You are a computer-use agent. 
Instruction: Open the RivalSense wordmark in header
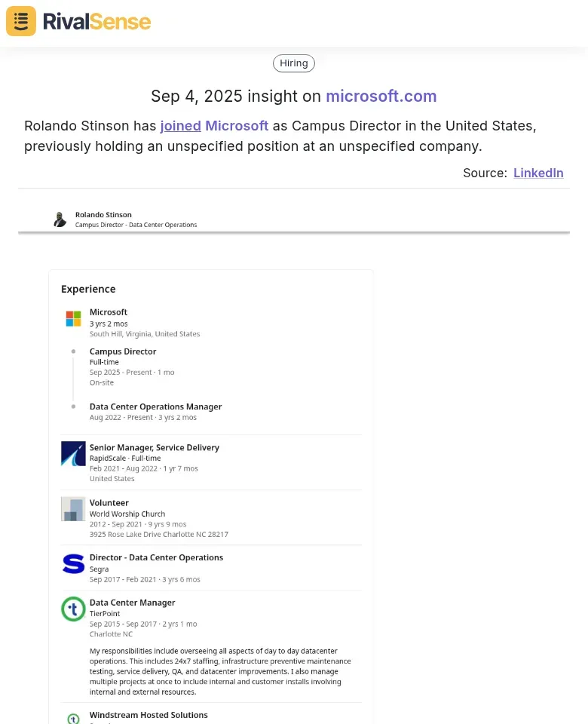pyautogui.click(x=97, y=22)
